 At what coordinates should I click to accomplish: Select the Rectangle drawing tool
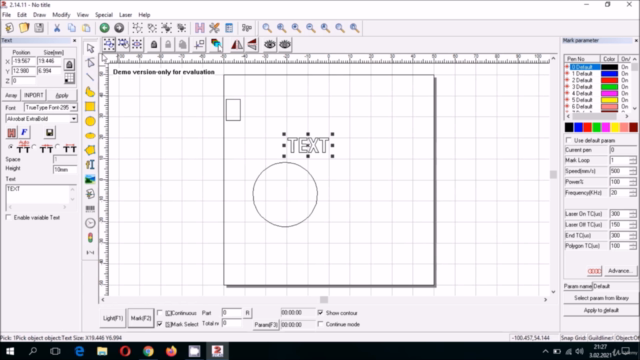(x=90, y=107)
